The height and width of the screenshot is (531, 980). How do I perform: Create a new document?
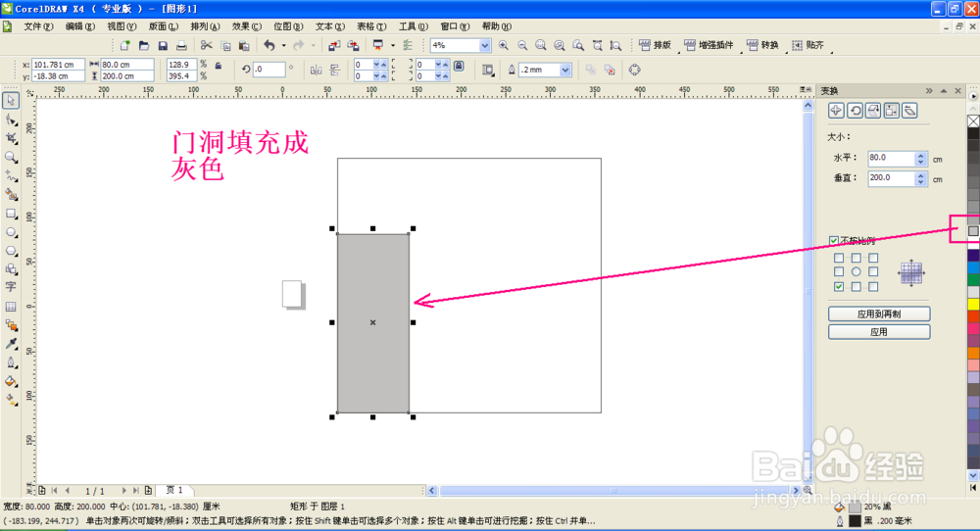(125, 45)
